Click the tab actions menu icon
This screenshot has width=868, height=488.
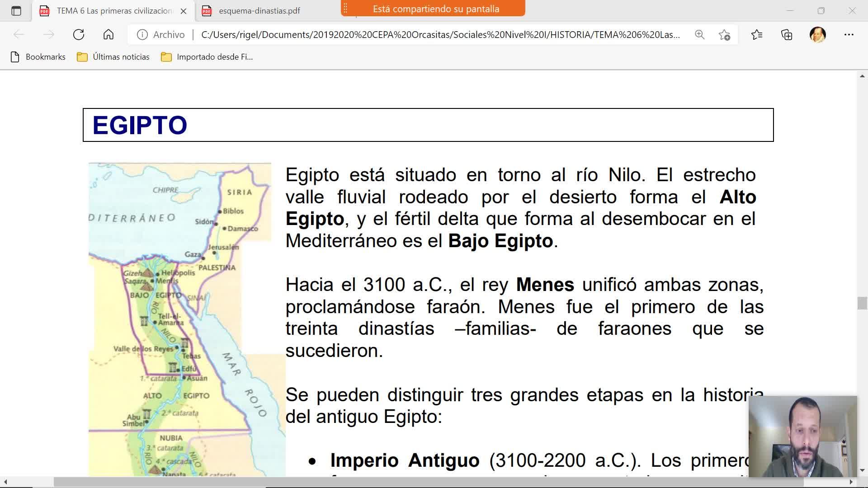coord(16,11)
